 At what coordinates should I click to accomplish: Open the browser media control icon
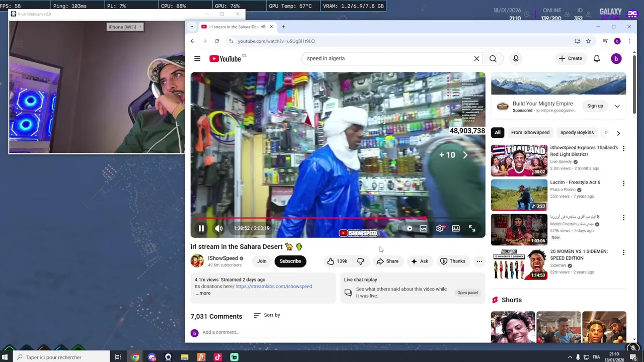click(x=605, y=41)
